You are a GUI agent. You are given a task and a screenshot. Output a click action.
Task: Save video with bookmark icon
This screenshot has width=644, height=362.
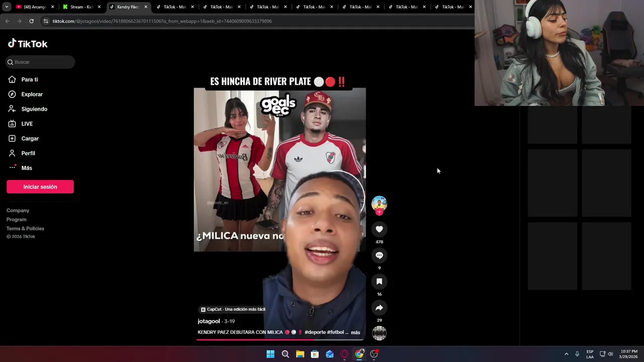click(x=379, y=282)
